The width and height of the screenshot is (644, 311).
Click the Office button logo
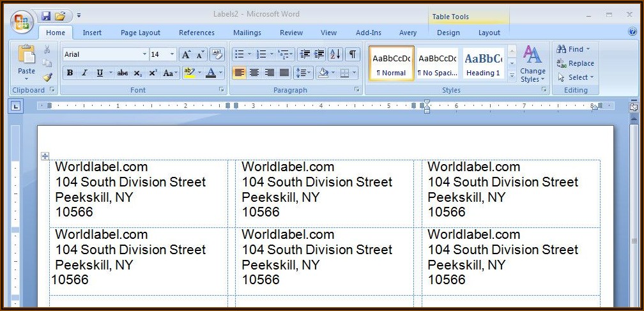pyautogui.click(x=21, y=22)
